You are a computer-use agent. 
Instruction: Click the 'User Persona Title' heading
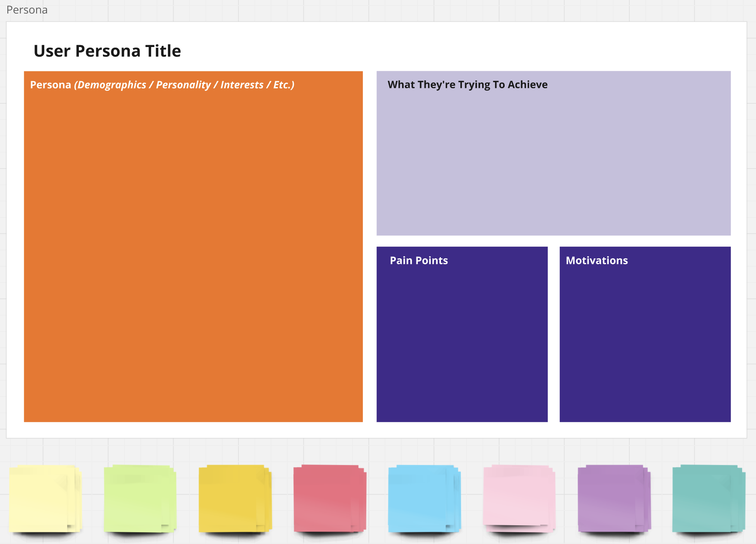click(107, 51)
